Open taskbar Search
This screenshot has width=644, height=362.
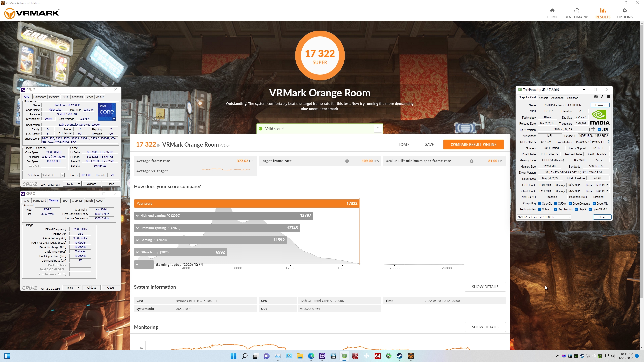[x=245, y=356]
